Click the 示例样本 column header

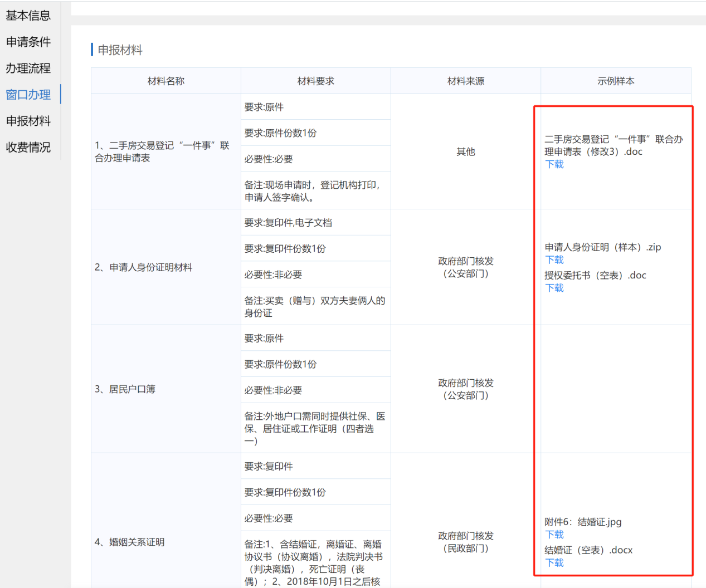pyautogui.click(x=616, y=81)
